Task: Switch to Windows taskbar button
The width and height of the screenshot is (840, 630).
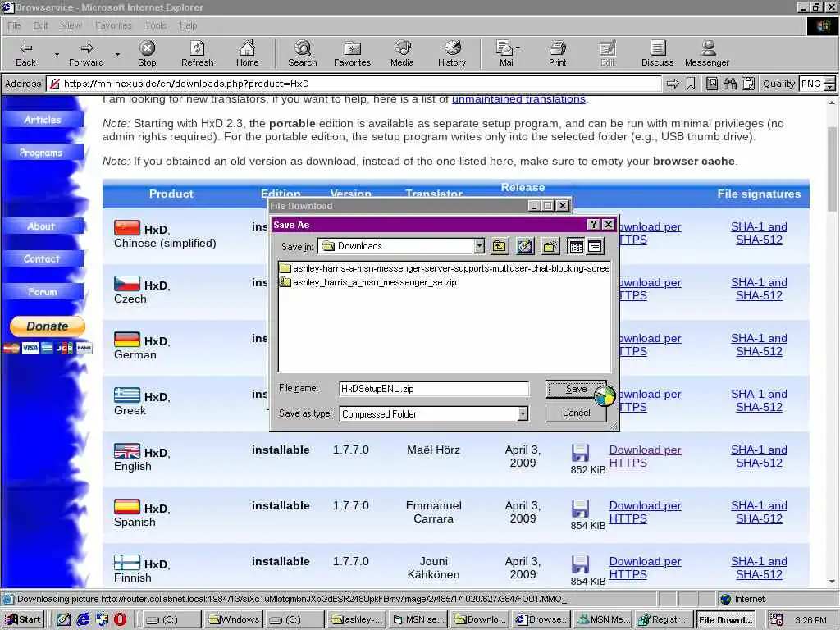Action: pyautogui.click(x=234, y=620)
